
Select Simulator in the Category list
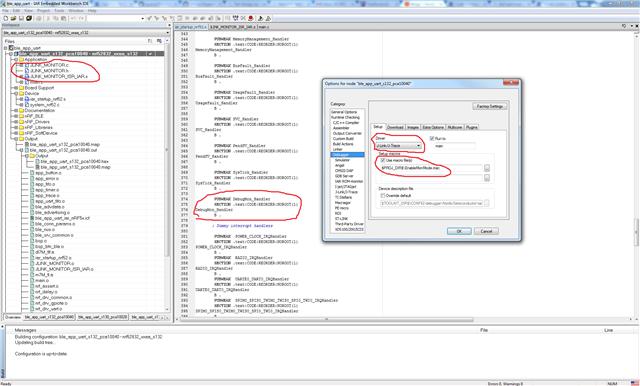[x=342, y=160]
